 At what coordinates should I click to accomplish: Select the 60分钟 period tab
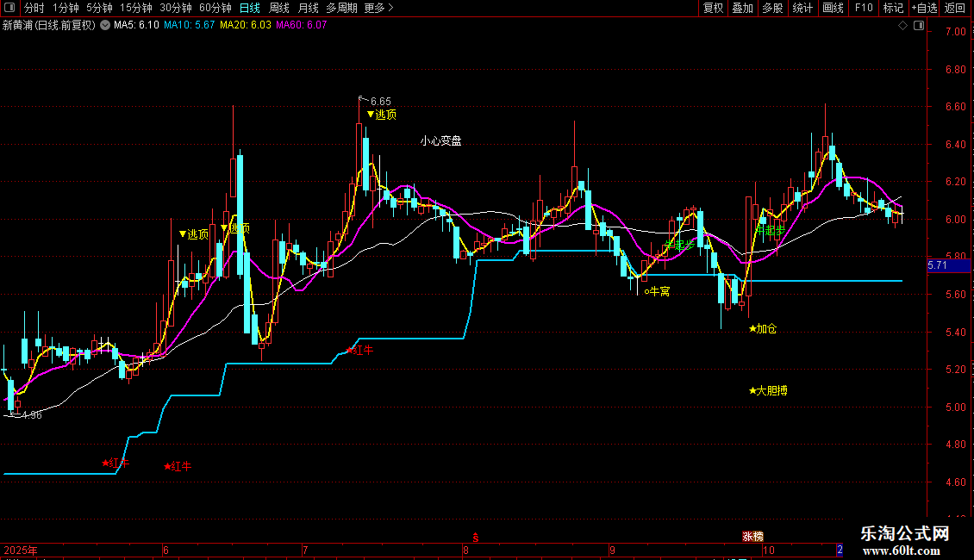(x=215, y=8)
